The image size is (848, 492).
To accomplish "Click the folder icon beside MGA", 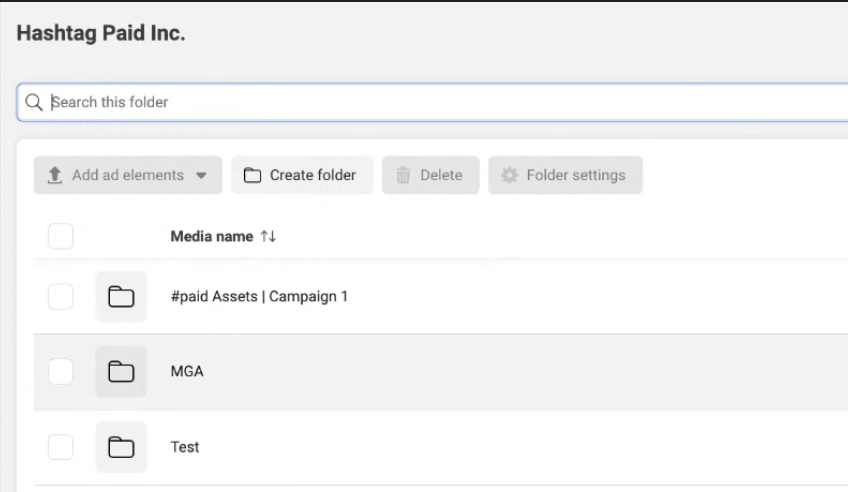I will tap(121, 371).
